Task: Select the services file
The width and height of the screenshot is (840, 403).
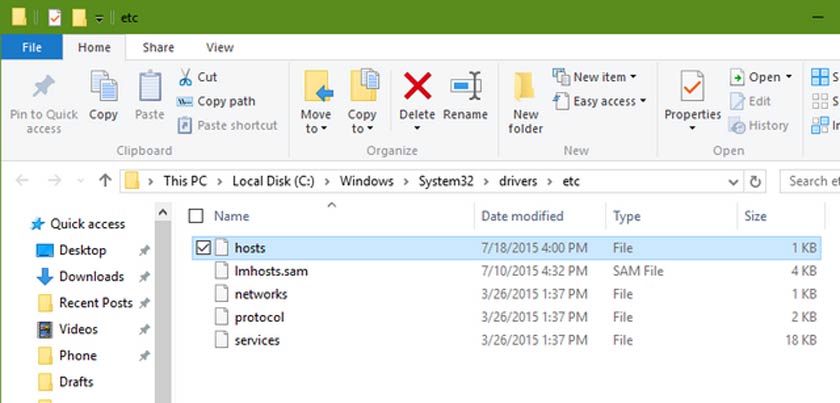Action: [x=505, y=340]
